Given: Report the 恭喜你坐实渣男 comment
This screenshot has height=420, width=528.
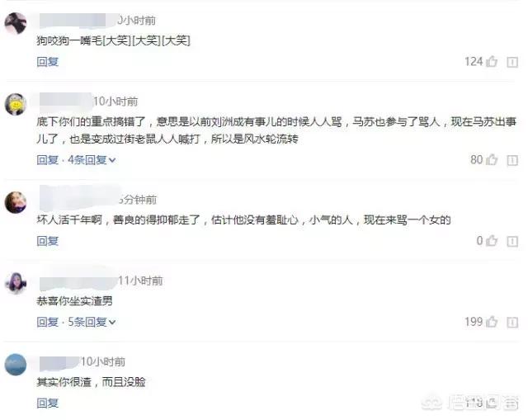Looking at the screenshot, I should pos(512,323).
